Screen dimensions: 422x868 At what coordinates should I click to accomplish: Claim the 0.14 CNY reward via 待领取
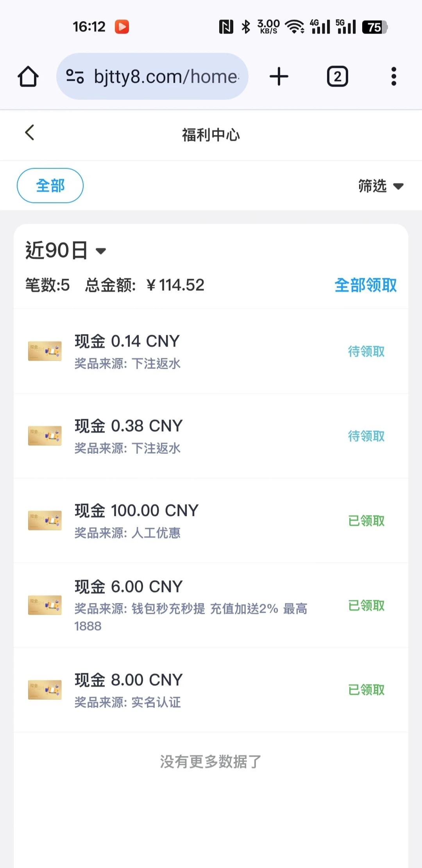pyautogui.click(x=366, y=352)
